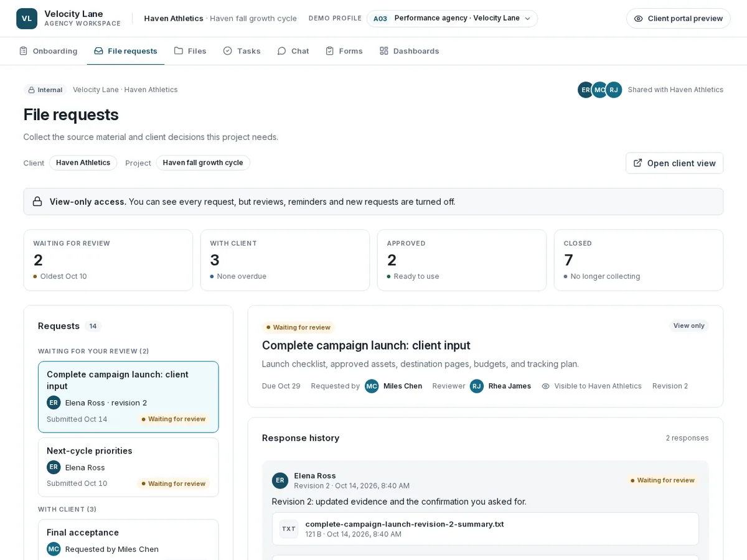
Task: Click the Haven fall growth cycle project chip
Action: pos(203,163)
